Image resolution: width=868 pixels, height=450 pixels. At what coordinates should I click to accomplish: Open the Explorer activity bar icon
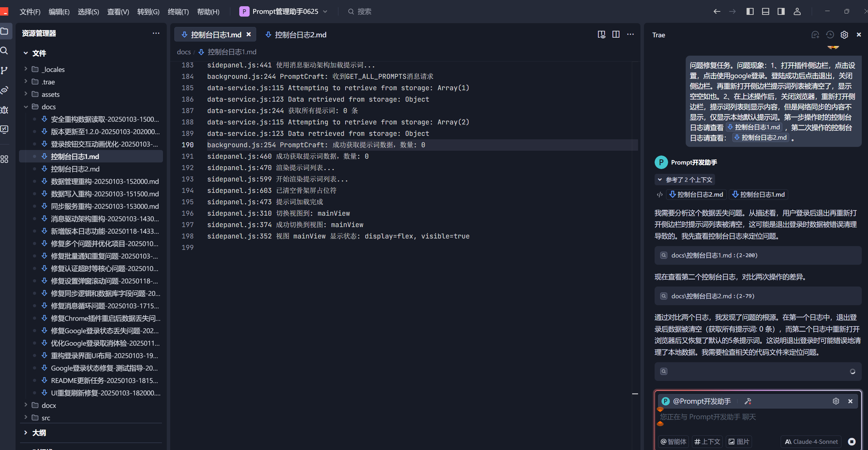click(4, 31)
